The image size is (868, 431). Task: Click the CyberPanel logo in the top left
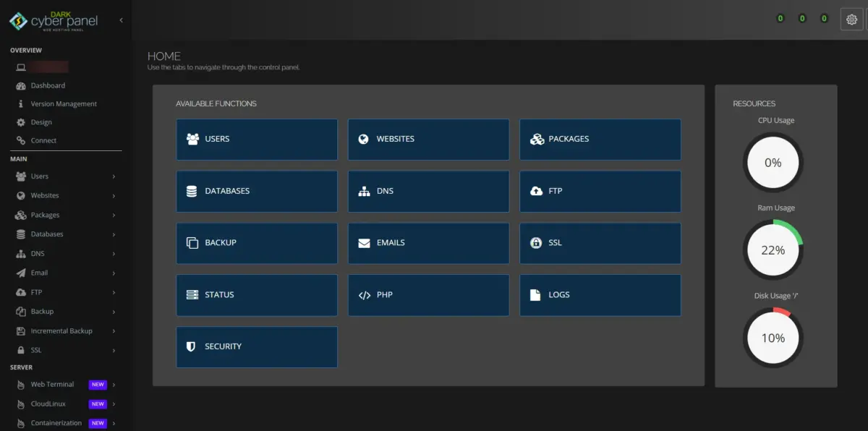(54, 20)
